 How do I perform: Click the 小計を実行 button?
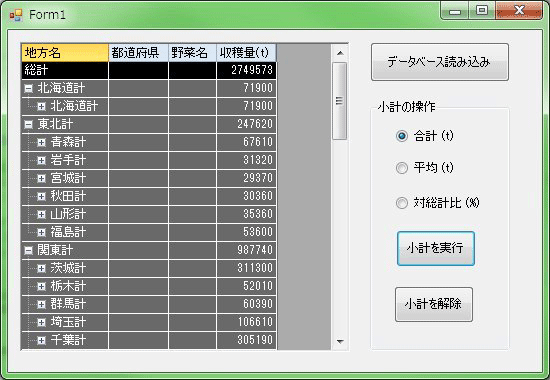click(x=436, y=248)
